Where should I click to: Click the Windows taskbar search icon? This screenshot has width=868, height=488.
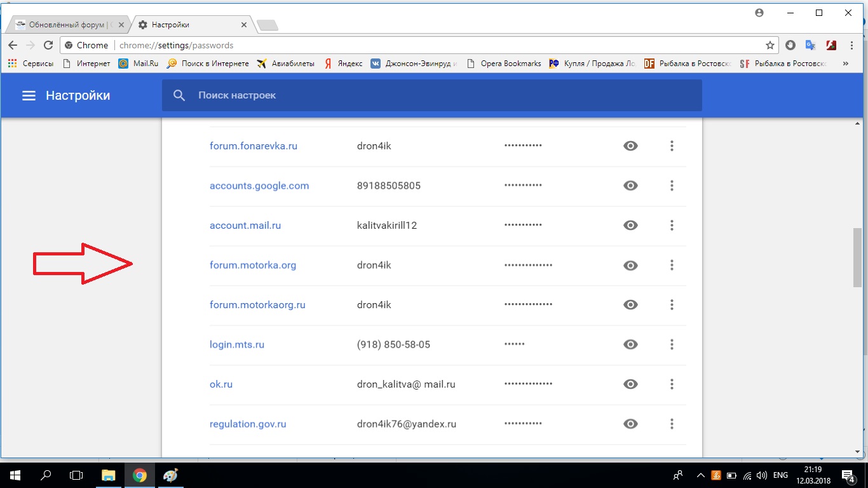(46, 475)
